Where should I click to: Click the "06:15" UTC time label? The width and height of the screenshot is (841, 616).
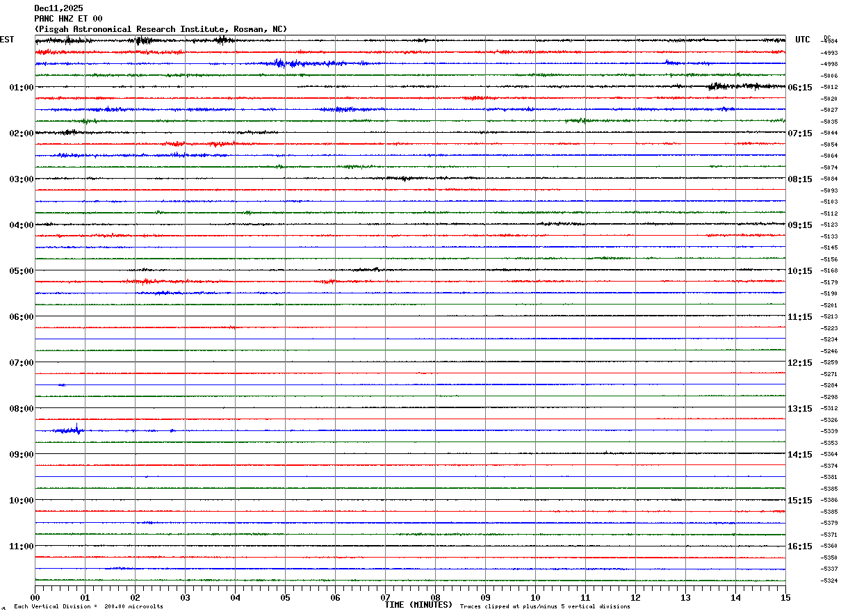click(800, 88)
